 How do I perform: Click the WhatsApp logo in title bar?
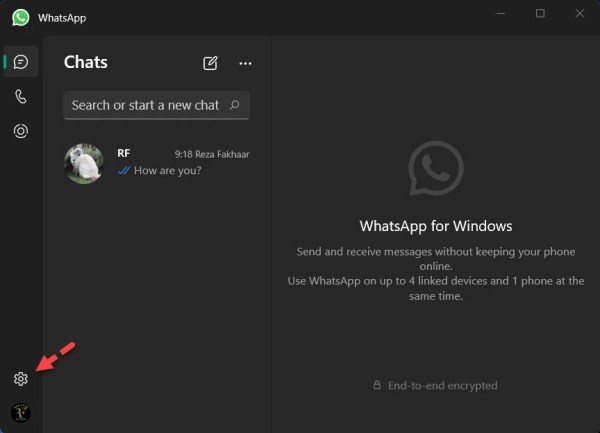(20, 18)
